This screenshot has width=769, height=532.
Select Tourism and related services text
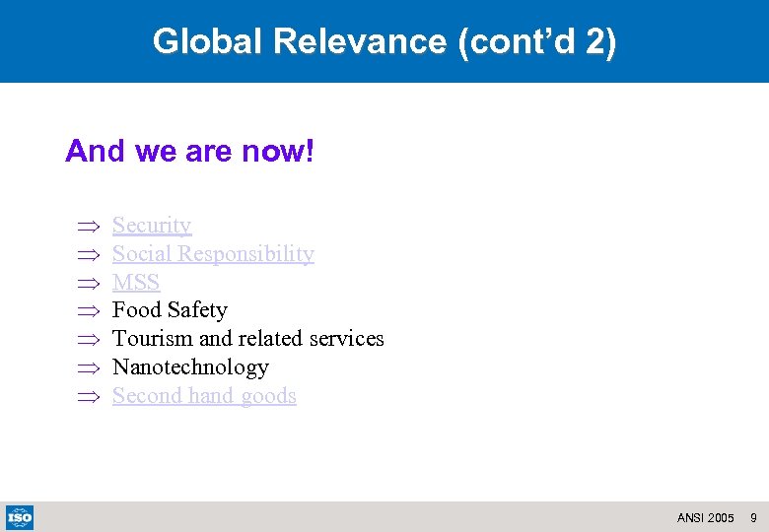(x=247, y=339)
